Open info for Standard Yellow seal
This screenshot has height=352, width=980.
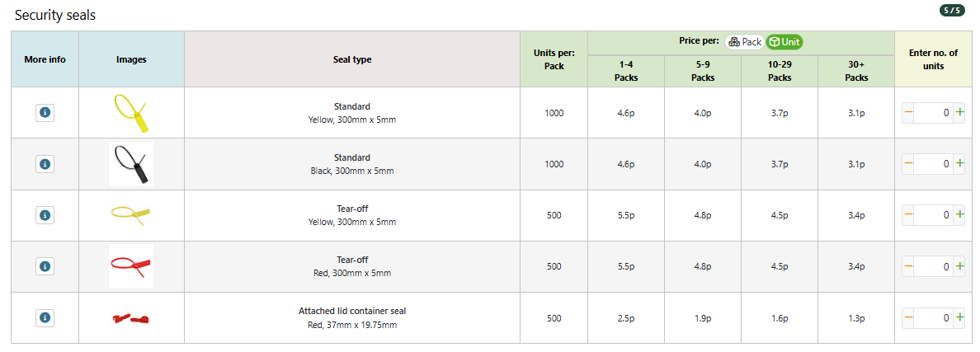(45, 113)
